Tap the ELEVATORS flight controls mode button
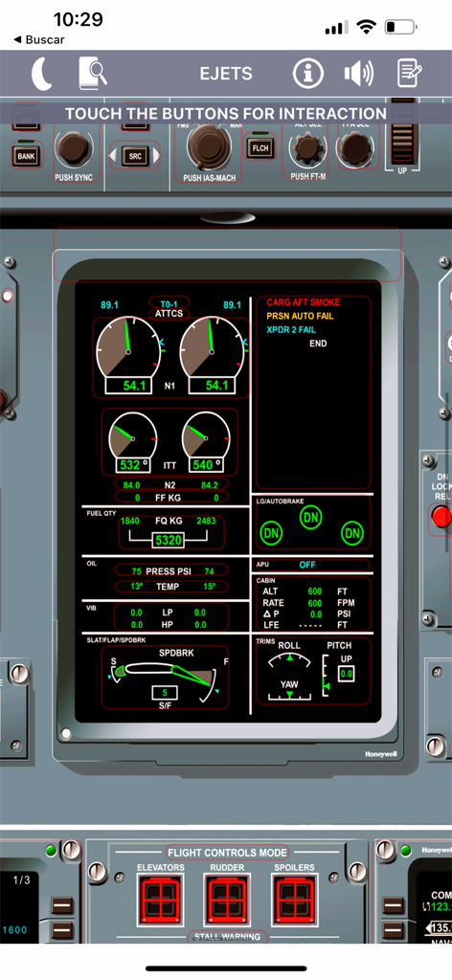 click(x=161, y=902)
